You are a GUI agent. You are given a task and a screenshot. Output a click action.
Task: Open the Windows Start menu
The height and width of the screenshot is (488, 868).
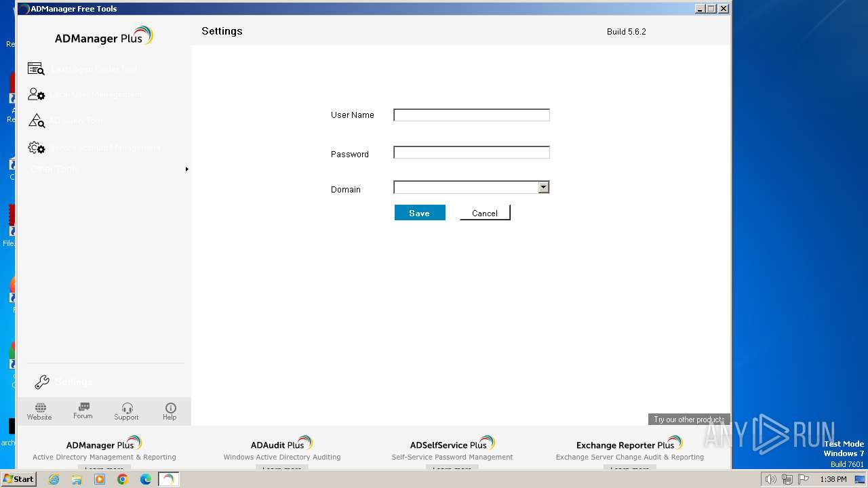[18, 479]
